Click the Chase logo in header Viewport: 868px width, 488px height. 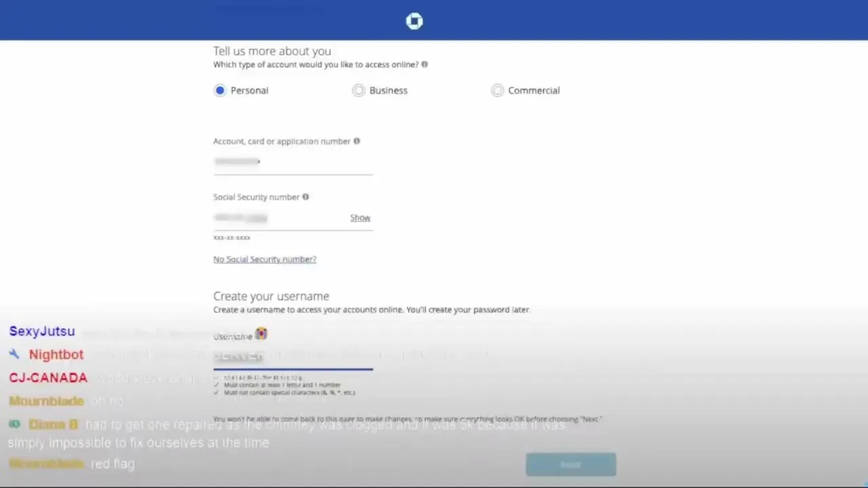414,22
